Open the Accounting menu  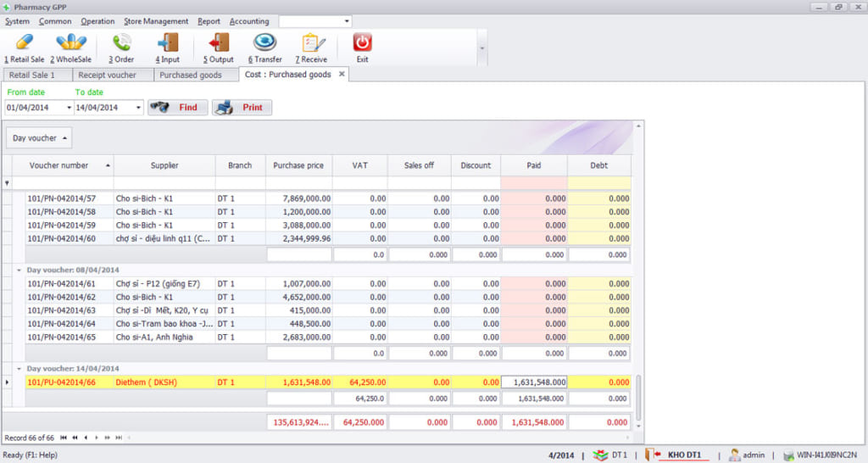[249, 21]
